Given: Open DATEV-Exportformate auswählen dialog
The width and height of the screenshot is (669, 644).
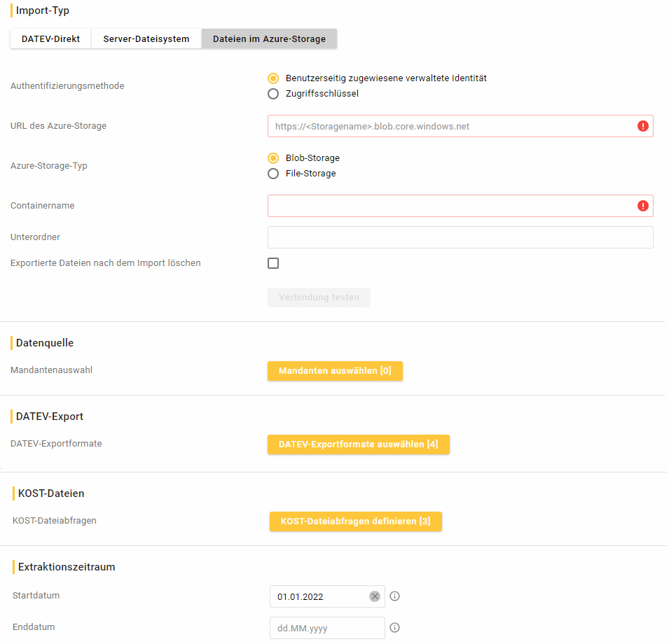Looking at the screenshot, I should 358,444.
